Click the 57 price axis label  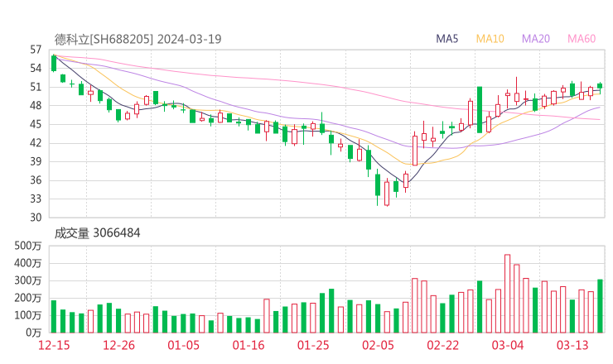[36, 50]
